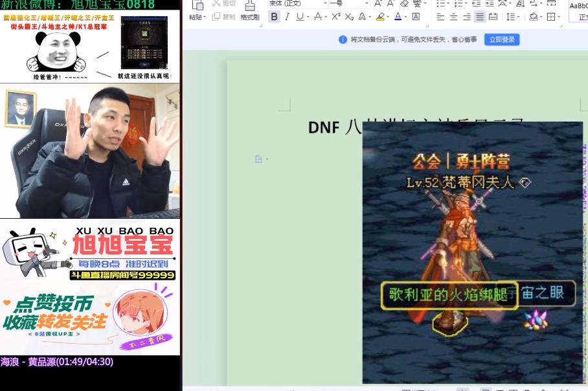This screenshot has width=588, height=391.
Task: Click the 立即登录 login button
Action: [x=502, y=39]
